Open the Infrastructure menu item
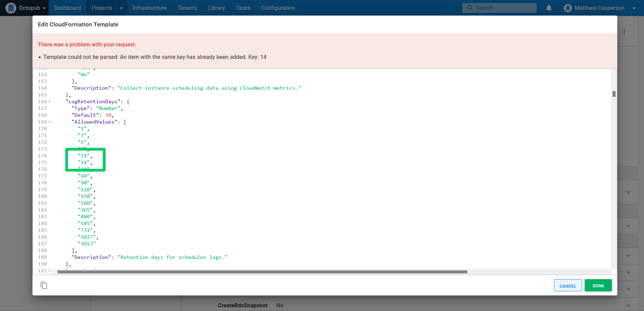Viewport: 644px width, 311px height. click(x=150, y=8)
